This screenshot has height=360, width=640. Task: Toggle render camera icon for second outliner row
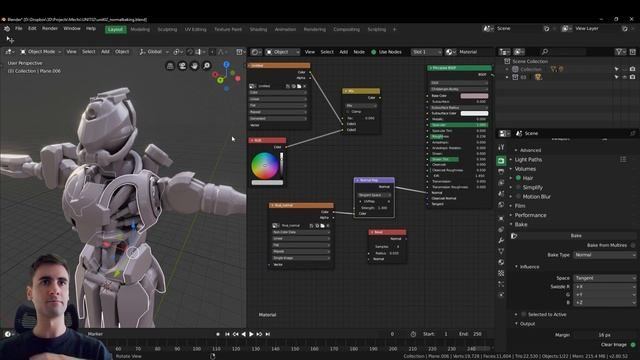pyautogui.click(x=632, y=77)
